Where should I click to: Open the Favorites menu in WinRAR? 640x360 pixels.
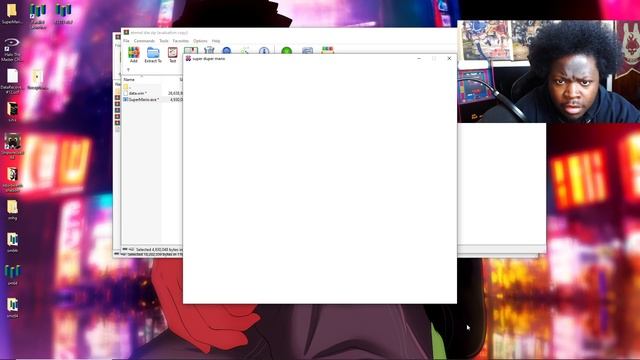[180, 41]
